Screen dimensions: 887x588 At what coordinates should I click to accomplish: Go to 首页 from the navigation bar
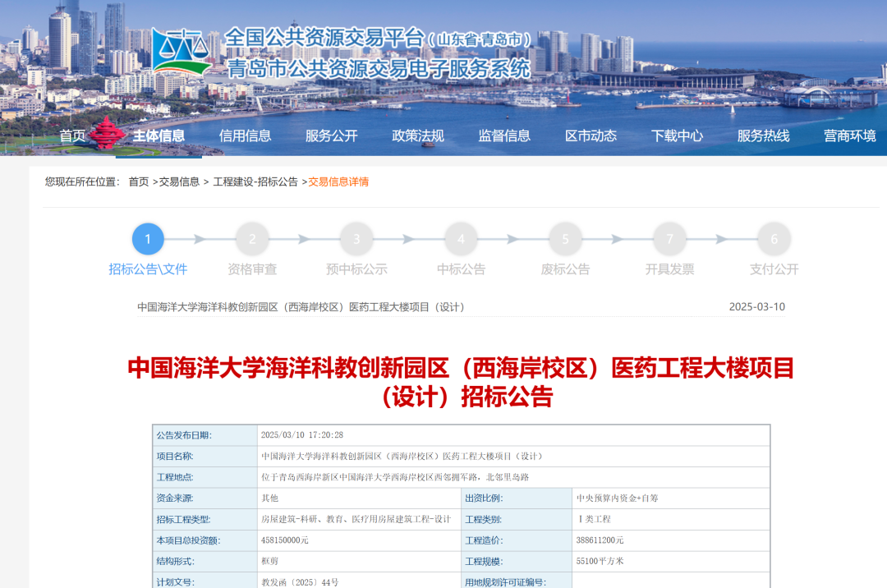click(71, 136)
